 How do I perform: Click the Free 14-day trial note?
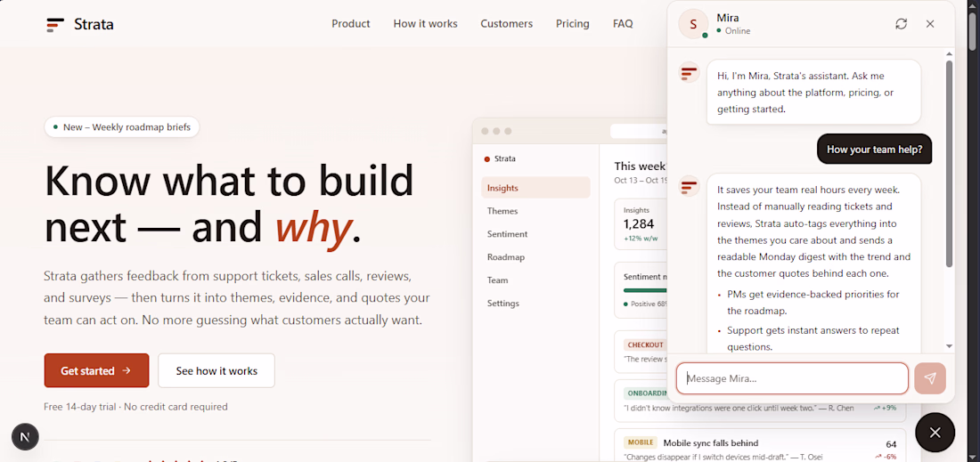click(135, 407)
